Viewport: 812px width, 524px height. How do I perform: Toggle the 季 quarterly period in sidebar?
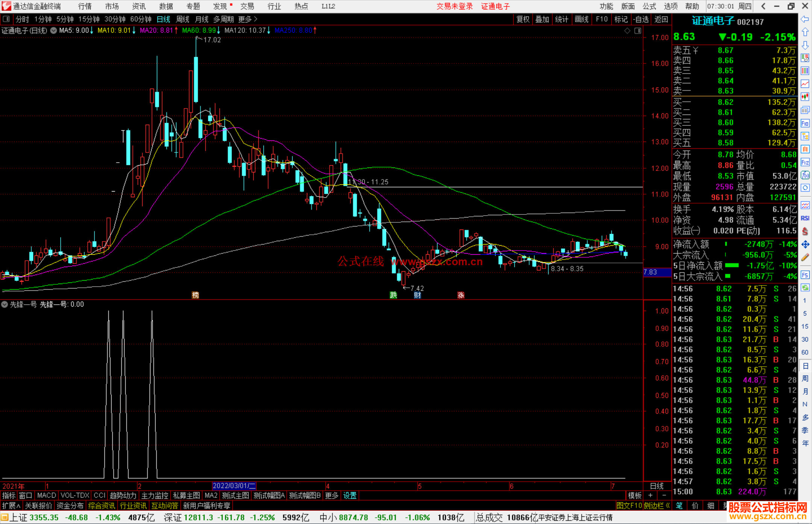tap(805, 430)
